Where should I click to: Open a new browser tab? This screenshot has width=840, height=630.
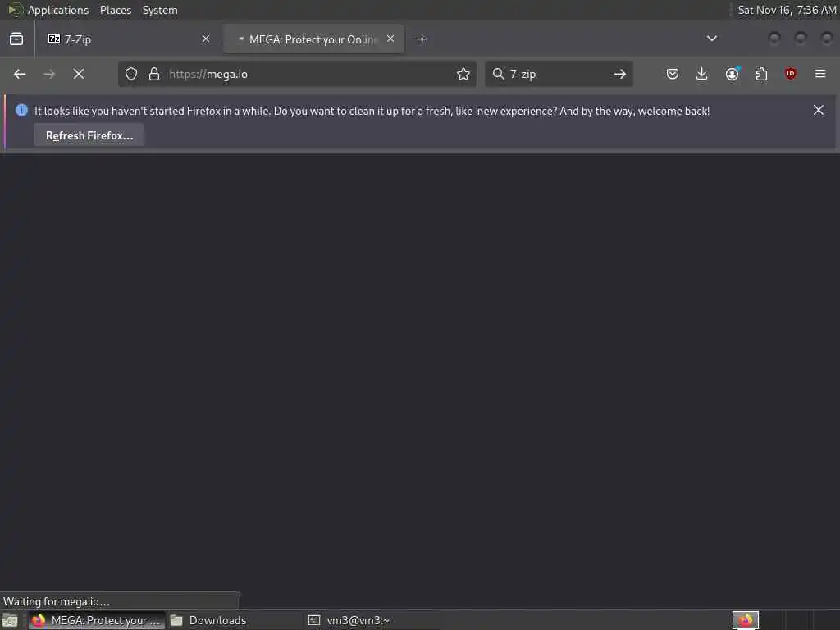click(422, 39)
